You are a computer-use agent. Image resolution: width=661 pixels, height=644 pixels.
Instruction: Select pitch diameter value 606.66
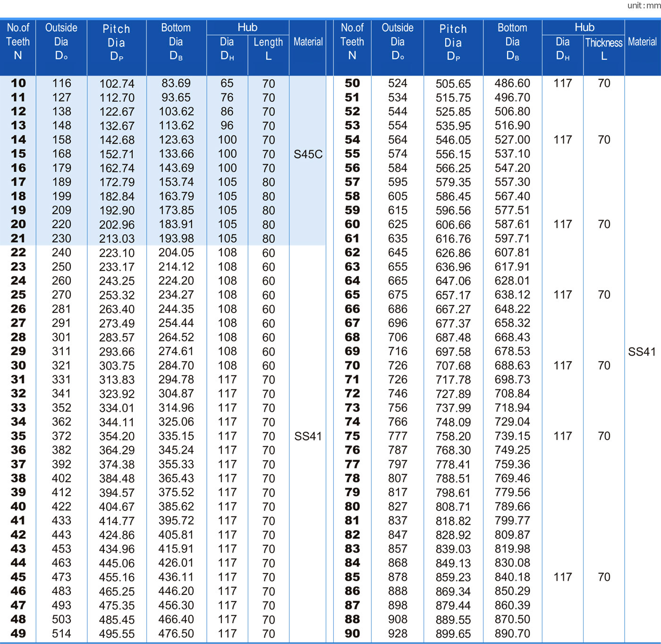click(x=453, y=224)
